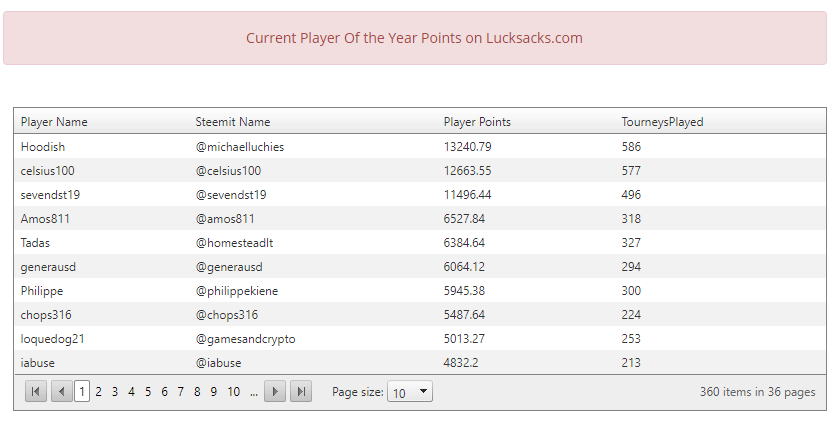
Task: Click the @generausd Steemit name
Action: (x=229, y=267)
